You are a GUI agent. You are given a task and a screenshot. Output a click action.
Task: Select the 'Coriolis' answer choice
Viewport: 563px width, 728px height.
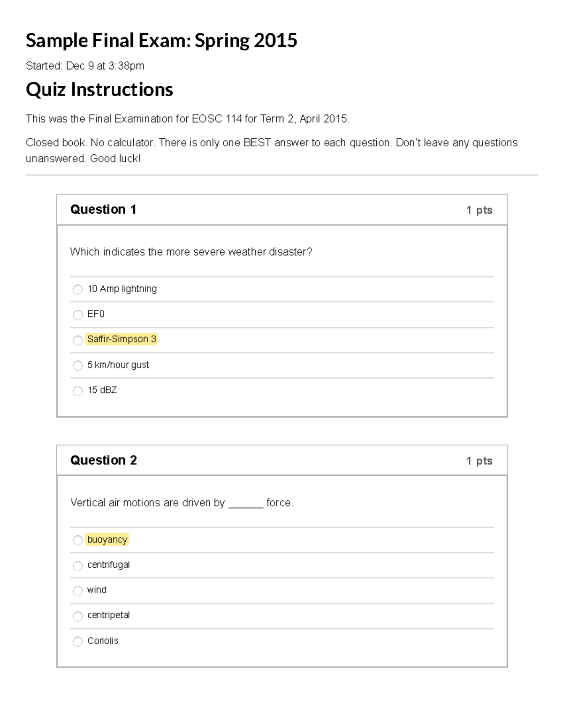(78, 642)
